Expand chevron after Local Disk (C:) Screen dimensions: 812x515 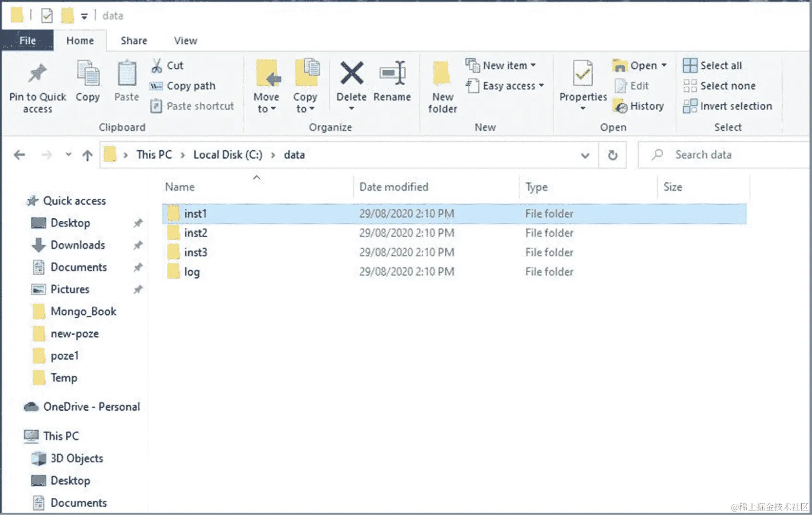tap(273, 155)
